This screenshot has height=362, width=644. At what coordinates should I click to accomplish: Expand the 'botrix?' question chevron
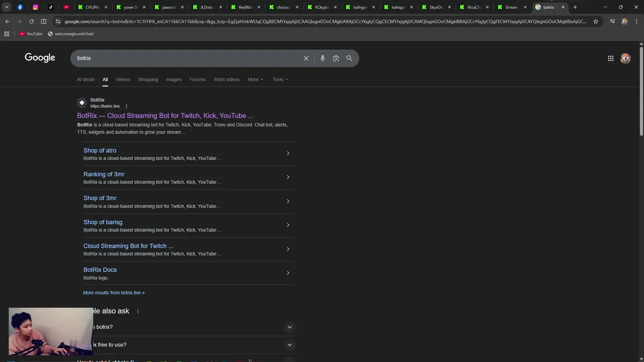click(289, 327)
